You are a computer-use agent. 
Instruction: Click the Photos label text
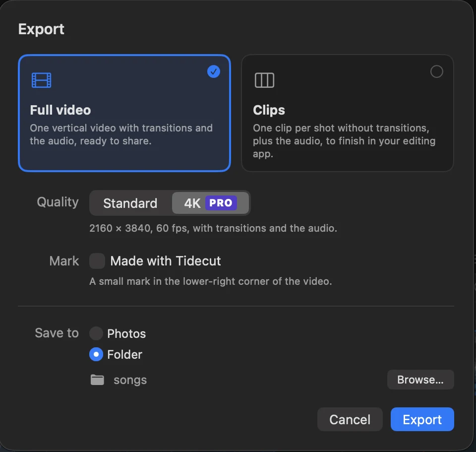[126, 334]
